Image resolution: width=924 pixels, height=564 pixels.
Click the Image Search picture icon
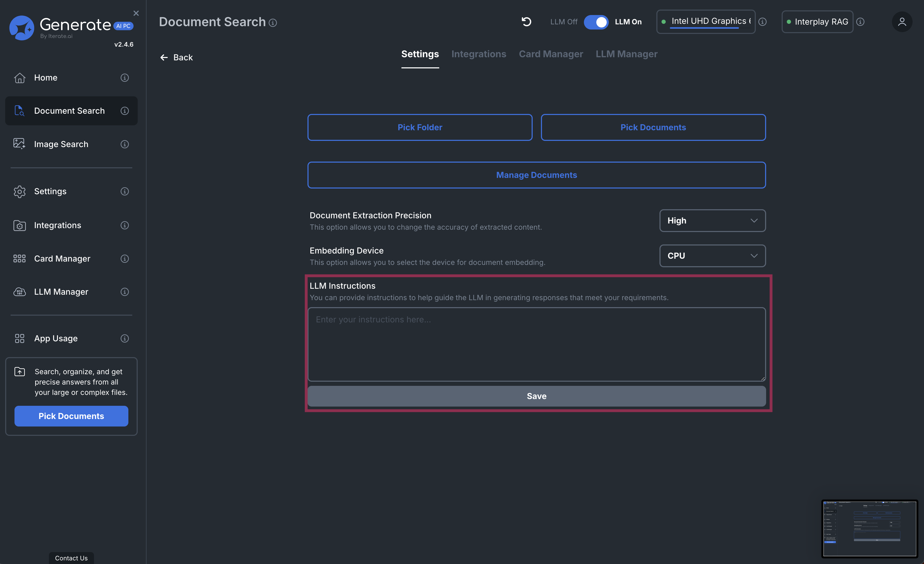[19, 144]
